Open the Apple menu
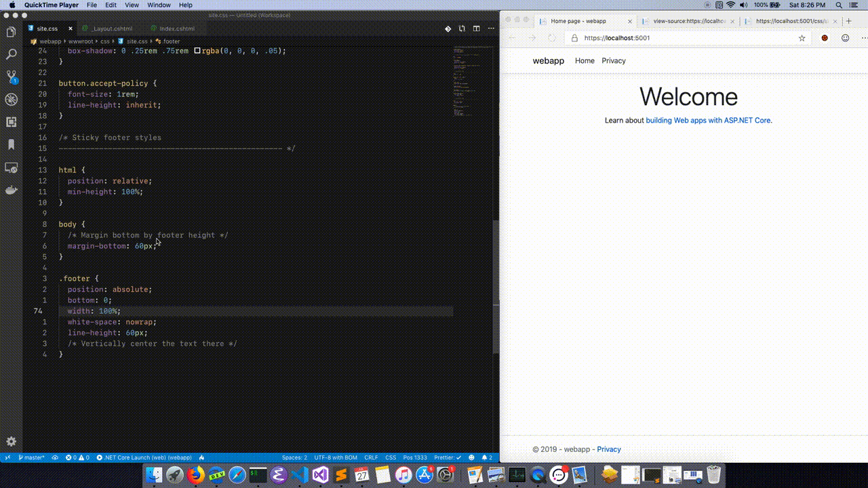This screenshot has width=868, height=488. [x=12, y=5]
